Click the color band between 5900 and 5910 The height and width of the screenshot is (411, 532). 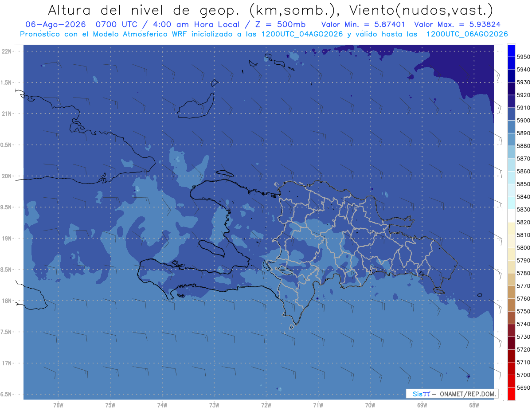pyautogui.click(x=511, y=114)
